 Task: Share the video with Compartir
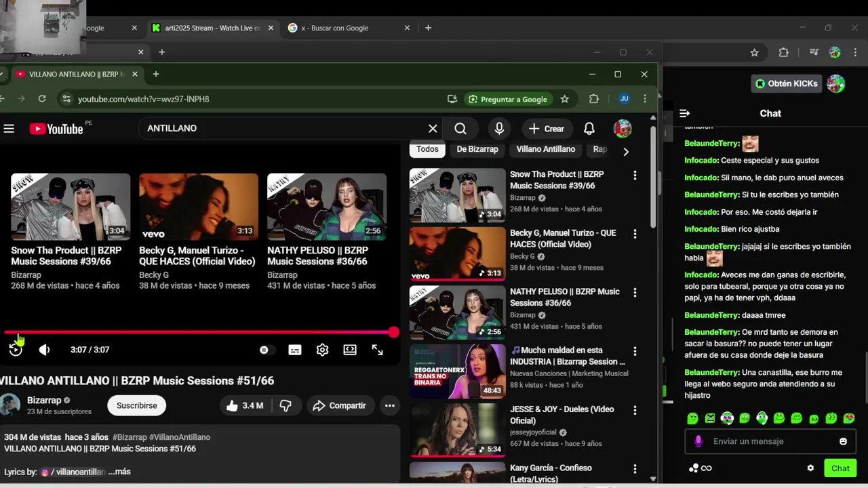click(339, 405)
